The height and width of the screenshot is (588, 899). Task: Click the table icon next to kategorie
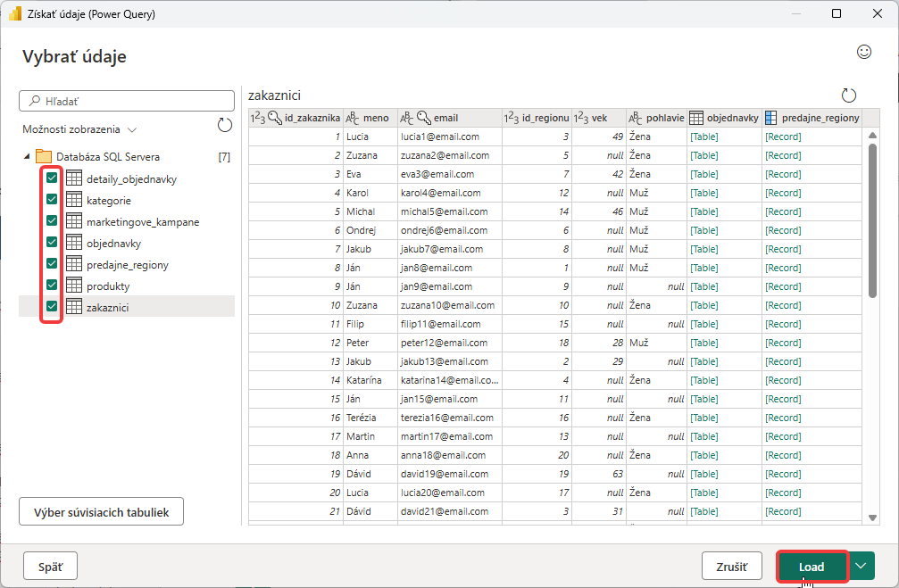74,200
